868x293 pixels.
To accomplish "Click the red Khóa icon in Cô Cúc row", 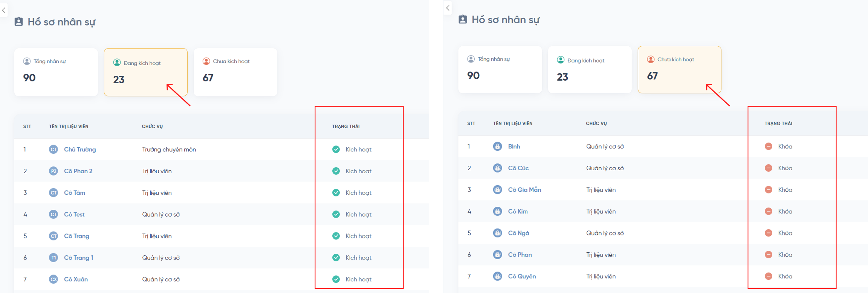I will coord(769,168).
